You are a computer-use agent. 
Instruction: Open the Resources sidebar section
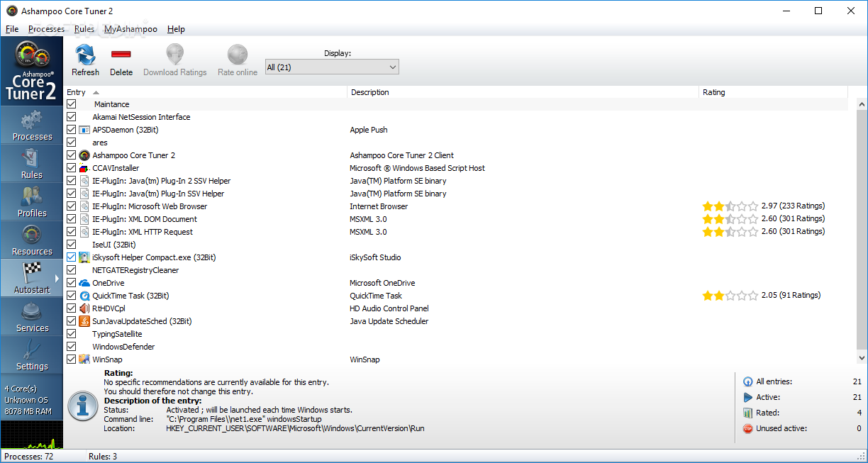pyautogui.click(x=32, y=240)
